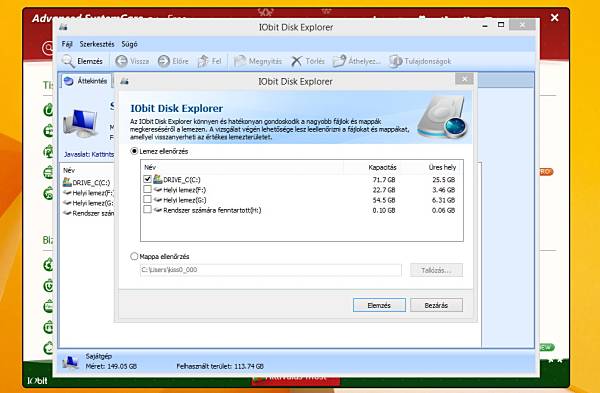Viewport: 600px width, 393px height.
Task: Click the 25.5 GB free space value
Action: point(443,179)
